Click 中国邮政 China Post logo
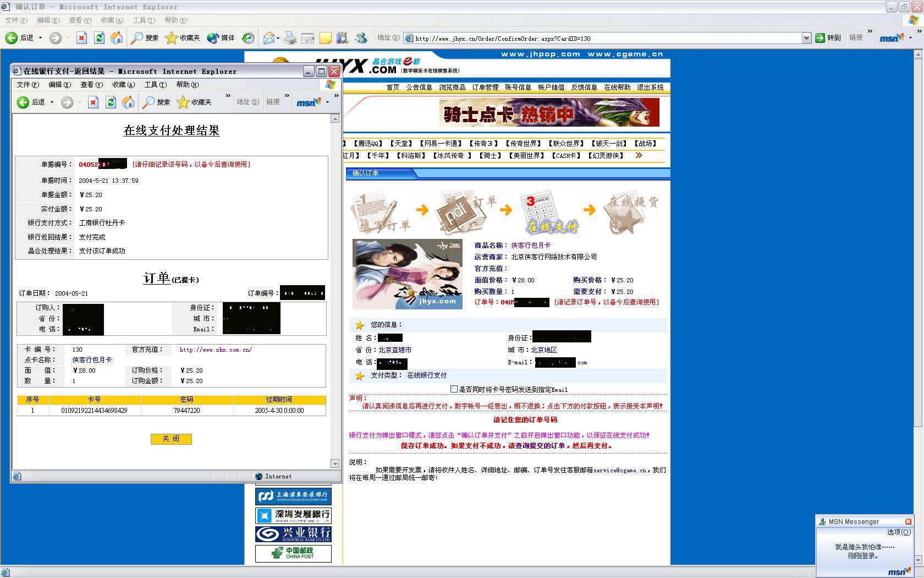The width and height of the screenshot is (924, 578). [x=293, y=553]
